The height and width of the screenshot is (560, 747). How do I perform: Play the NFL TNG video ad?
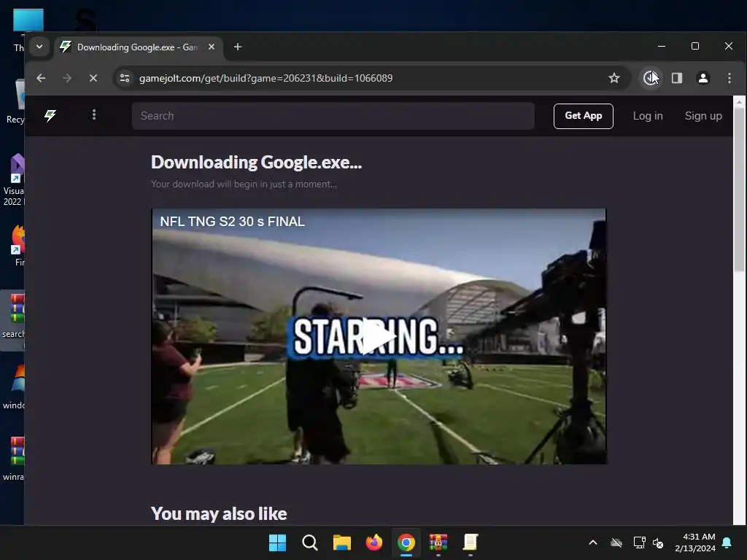tap(379, 336)
